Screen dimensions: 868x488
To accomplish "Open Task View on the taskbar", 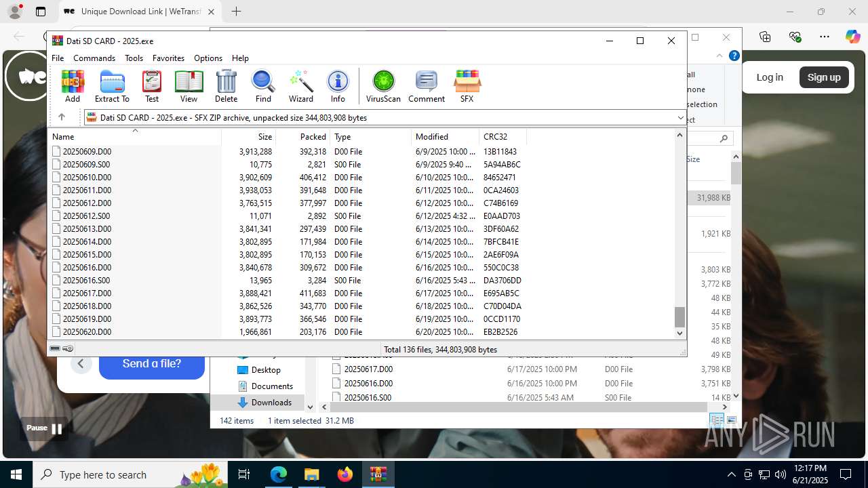I will click(244, 474).
